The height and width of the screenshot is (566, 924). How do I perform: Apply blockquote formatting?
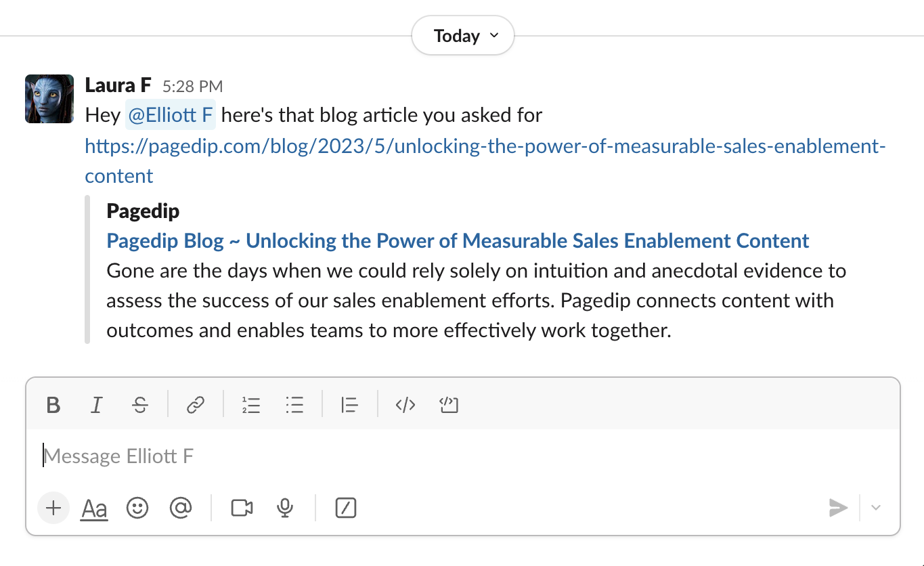coord(350,406)
